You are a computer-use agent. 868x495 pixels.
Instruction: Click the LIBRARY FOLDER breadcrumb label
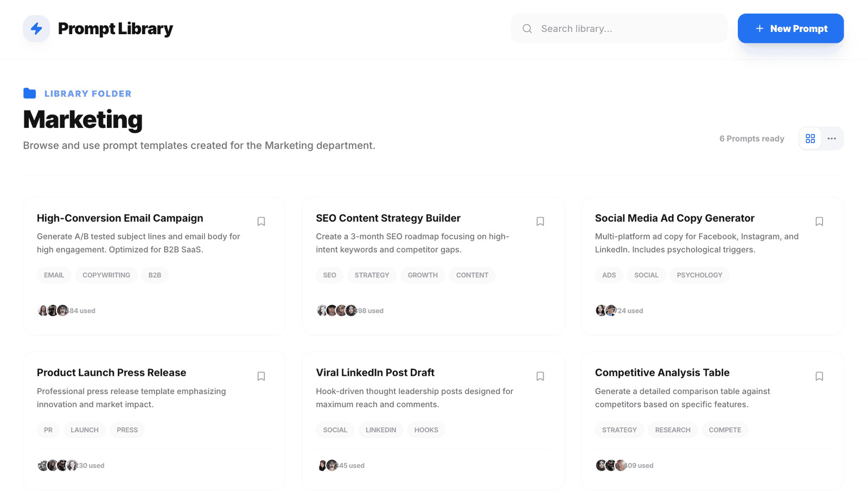88,94
